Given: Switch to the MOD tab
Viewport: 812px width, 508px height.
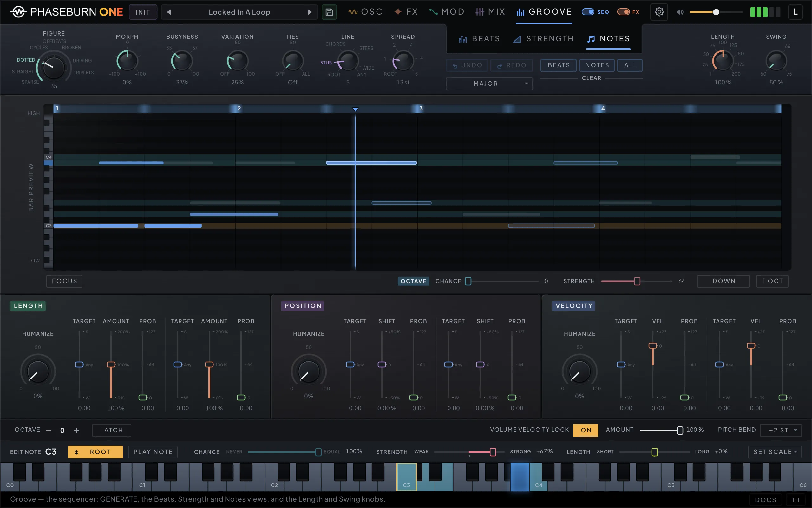Looking at the screenshot, I should 447,12.
